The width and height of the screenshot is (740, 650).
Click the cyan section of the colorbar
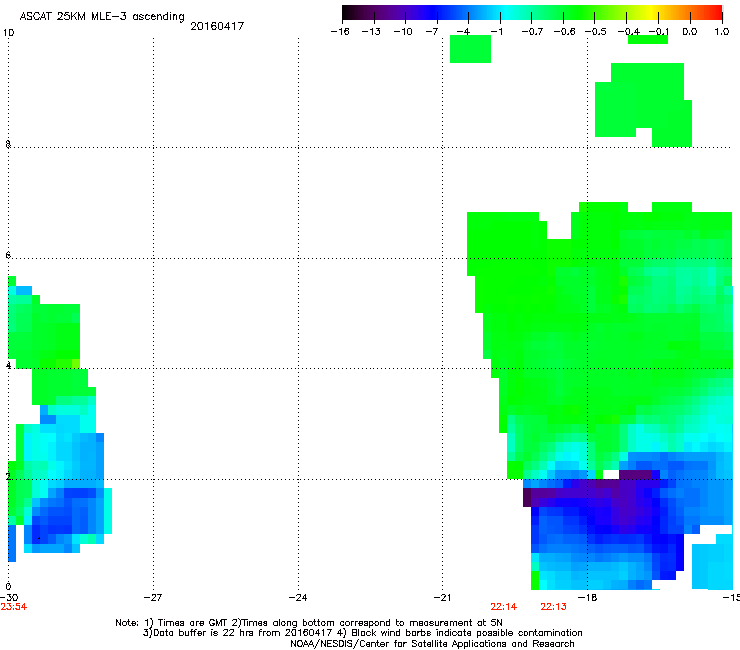pyautogui.click(x=503, y=12)
